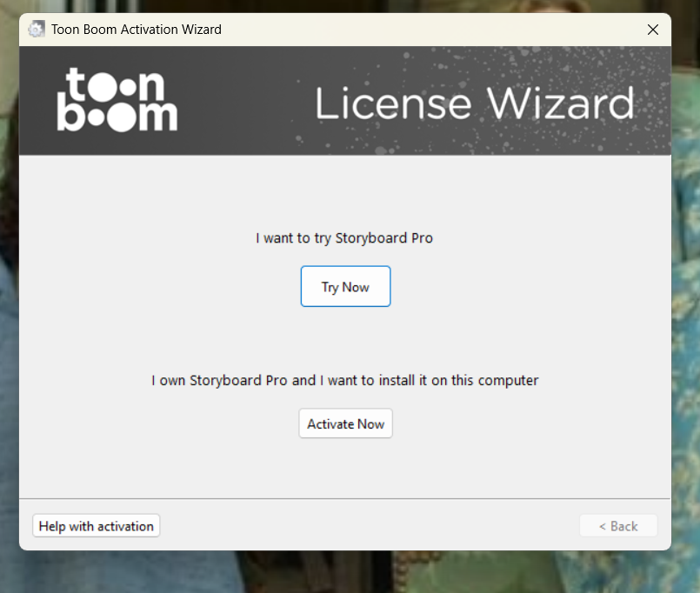Choose Activate Now to install an owned license

[x=345, y=423]
